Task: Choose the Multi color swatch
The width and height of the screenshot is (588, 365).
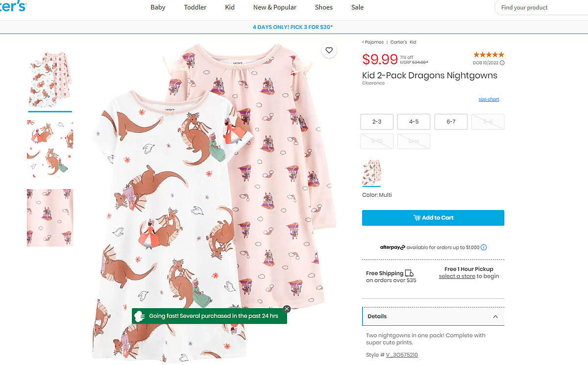Action: [x=371, y=172]
